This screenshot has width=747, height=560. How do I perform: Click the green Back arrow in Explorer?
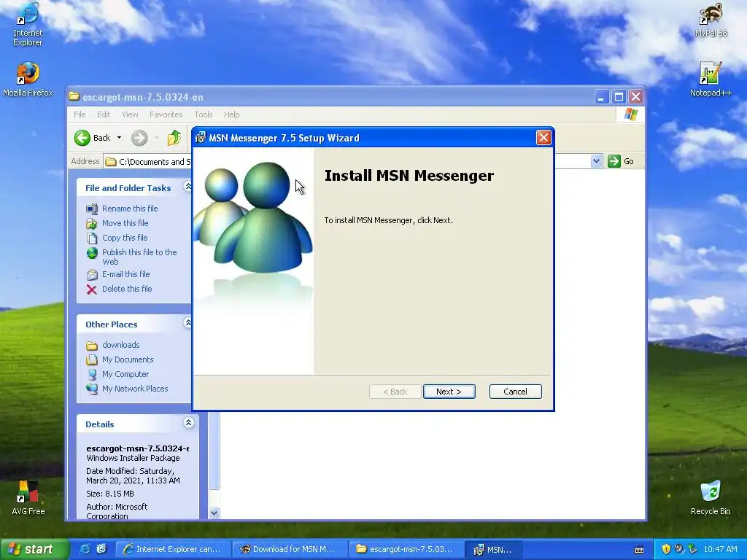(82, 138)
